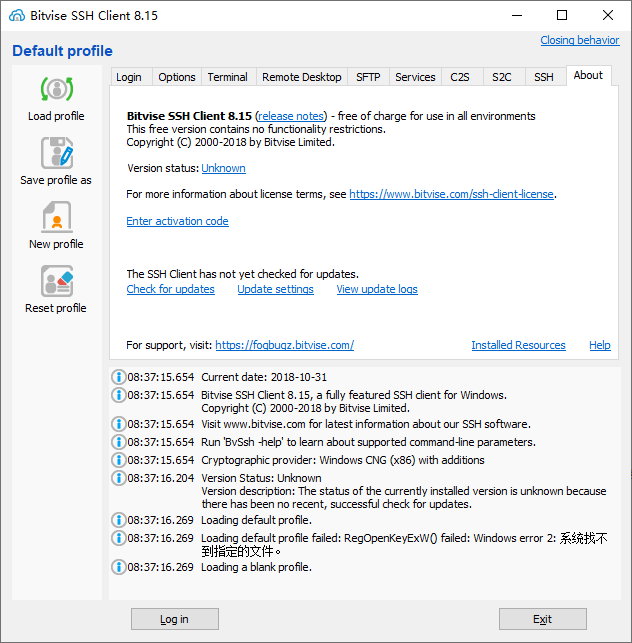
Task: Click the Reset profile icon
Action: tap(57, 281)
